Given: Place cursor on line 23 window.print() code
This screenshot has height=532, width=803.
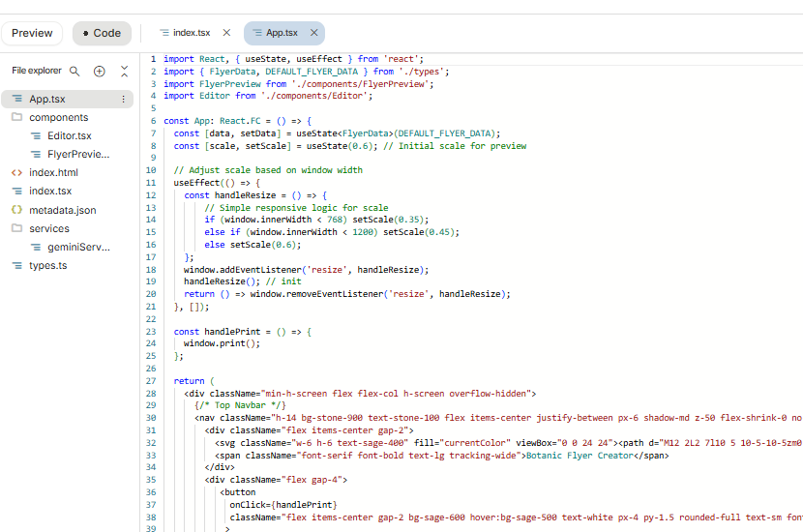Looking at the screenshot, I should click(x=222, y=343).
